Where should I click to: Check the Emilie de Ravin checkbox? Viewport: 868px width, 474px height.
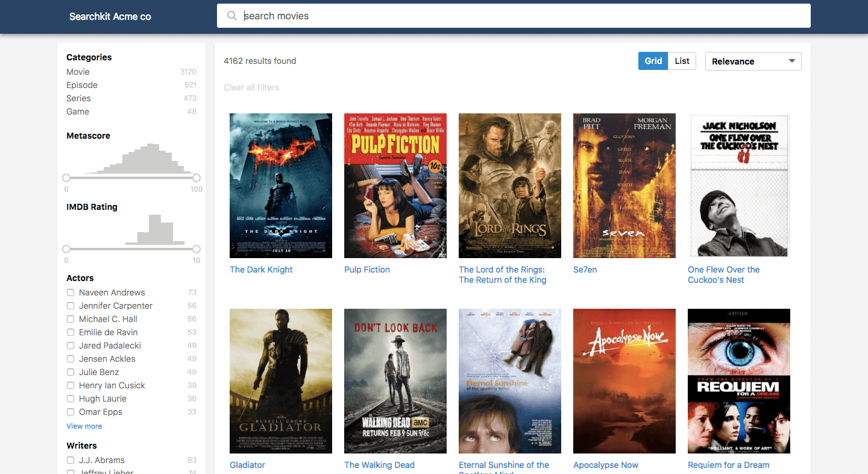pyautogui.click(x=70, y=332)
